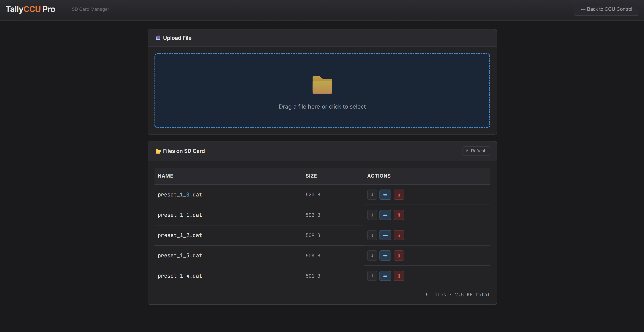644x332 pixels.
Task: Download preset_1_2.dat file
Action: click(372, 235)
